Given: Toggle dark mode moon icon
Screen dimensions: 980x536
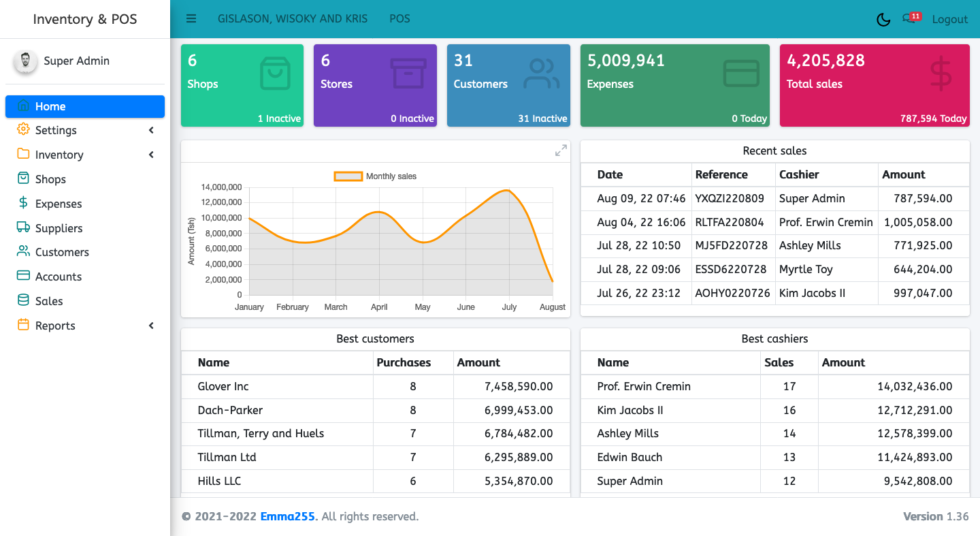Looking at the screenshot, I should click(883, 20).
